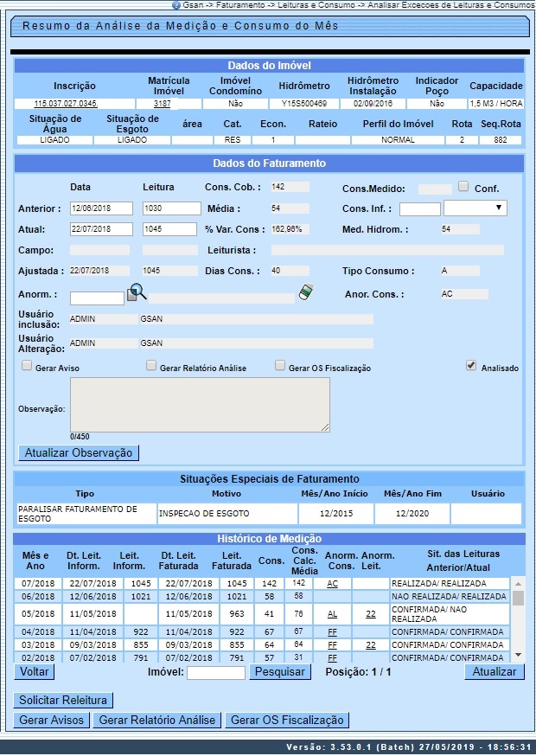Click the AC anomaly link for 07/2018

click(332, 584)
